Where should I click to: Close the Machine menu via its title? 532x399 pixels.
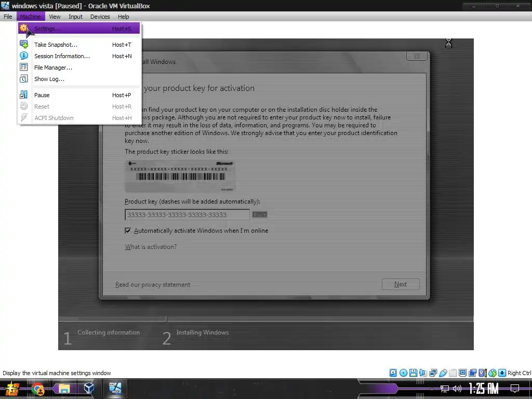[x=30, y=16]
